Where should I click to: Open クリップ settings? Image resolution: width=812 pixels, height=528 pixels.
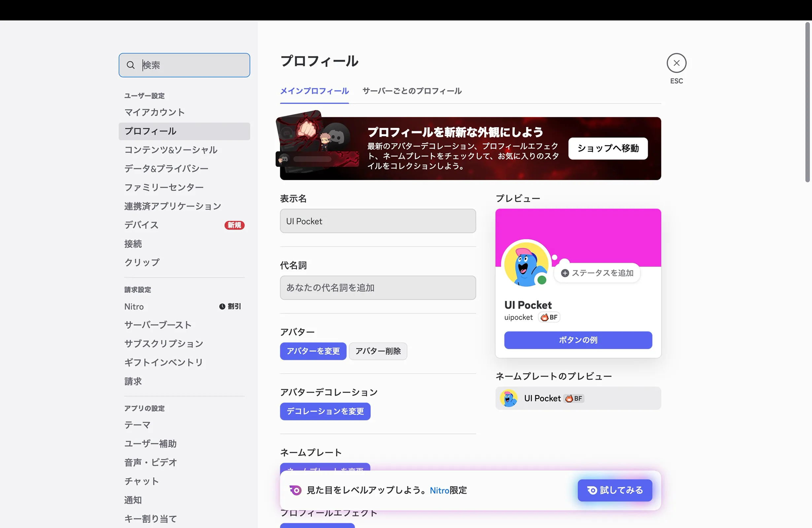tap(184, 262)
